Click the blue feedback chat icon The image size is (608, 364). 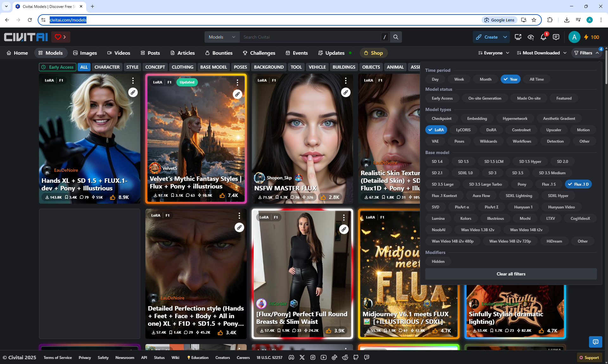pos(595,342)
